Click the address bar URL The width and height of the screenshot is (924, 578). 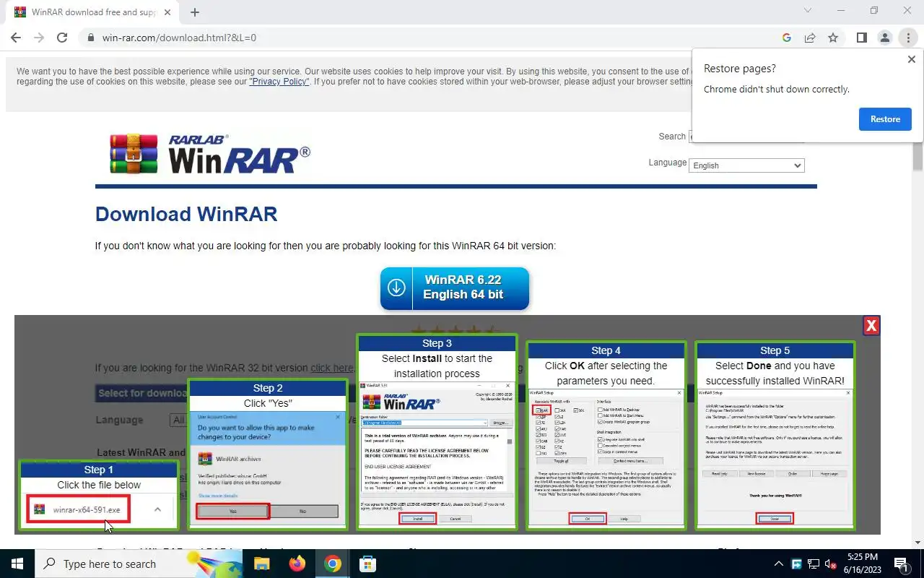[179, 38]
